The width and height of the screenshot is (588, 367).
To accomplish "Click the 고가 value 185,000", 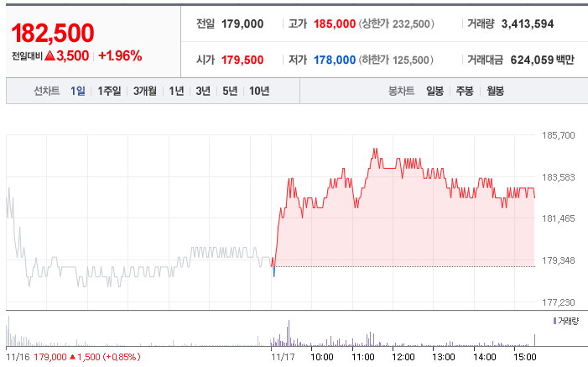I will (x=335, y=24).
